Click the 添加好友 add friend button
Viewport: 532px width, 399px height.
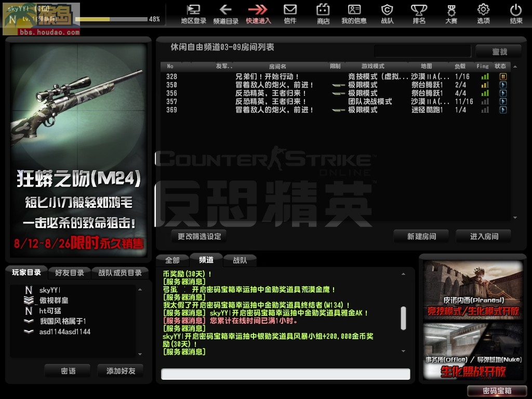(x=121, y=371)
